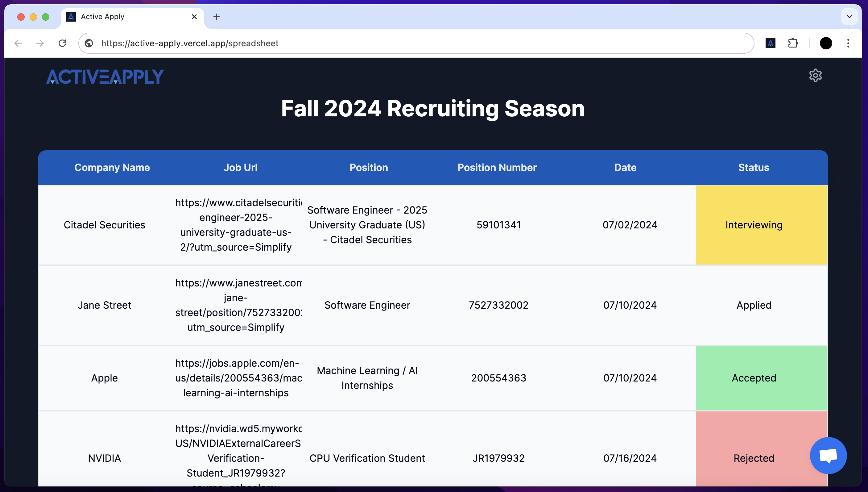The height and width of the screenshot is (492, 868).
Task: Select Apple's 07/10/2024 date cell
Action: click(630, 378)
